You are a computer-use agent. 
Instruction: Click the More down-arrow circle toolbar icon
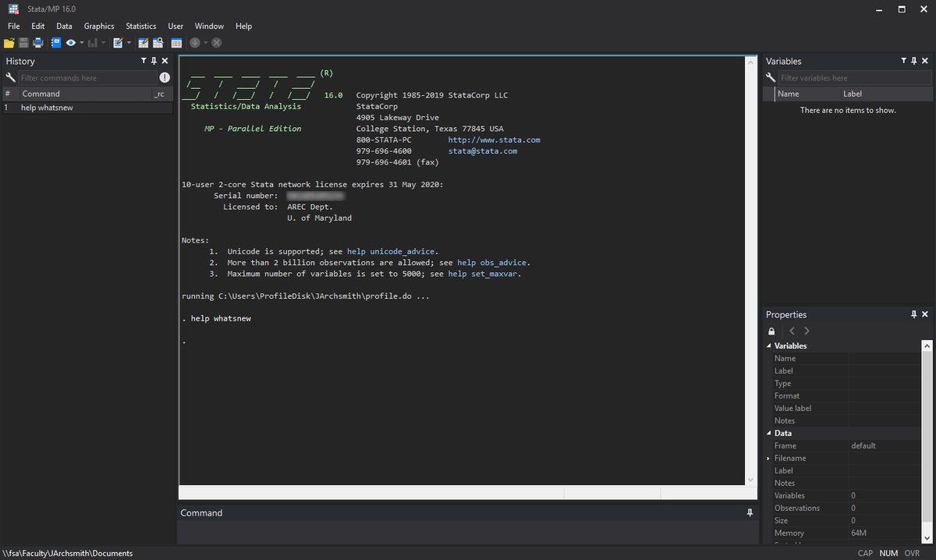(195, 43)
